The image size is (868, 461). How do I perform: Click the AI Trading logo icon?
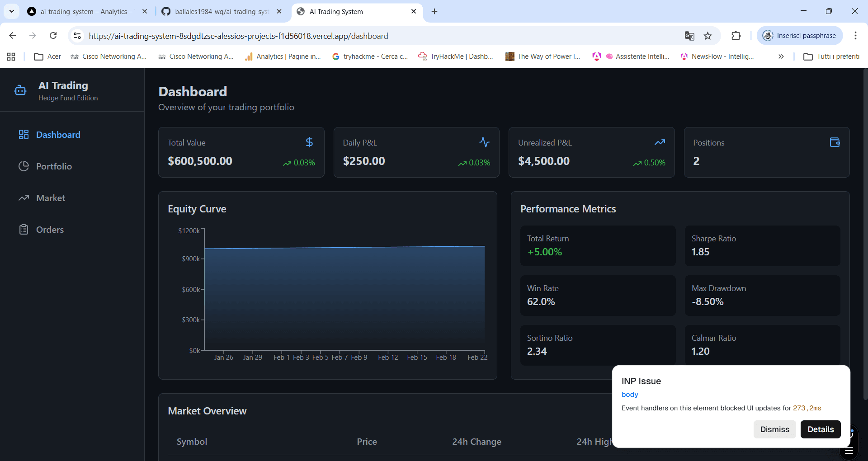point(20,90)
